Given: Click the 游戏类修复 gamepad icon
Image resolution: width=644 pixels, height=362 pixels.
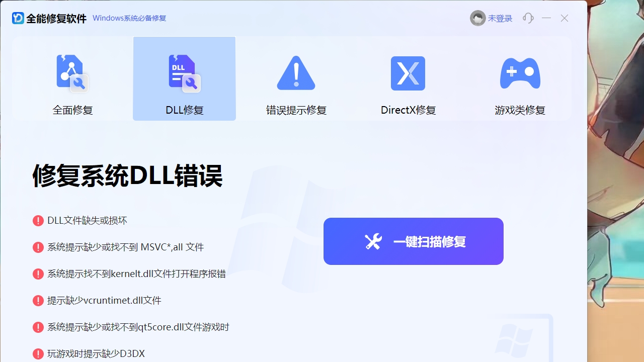Looking at the screenshot, I should 520,73.
